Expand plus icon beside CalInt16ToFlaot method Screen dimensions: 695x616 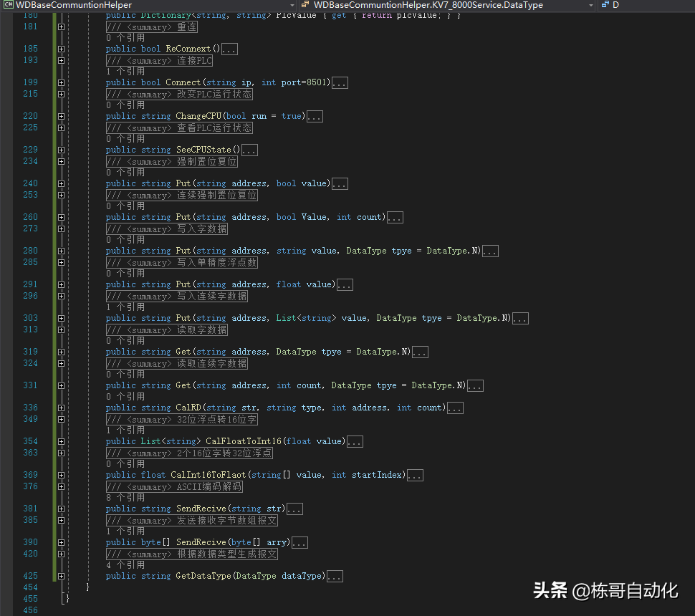pos(61,475)
